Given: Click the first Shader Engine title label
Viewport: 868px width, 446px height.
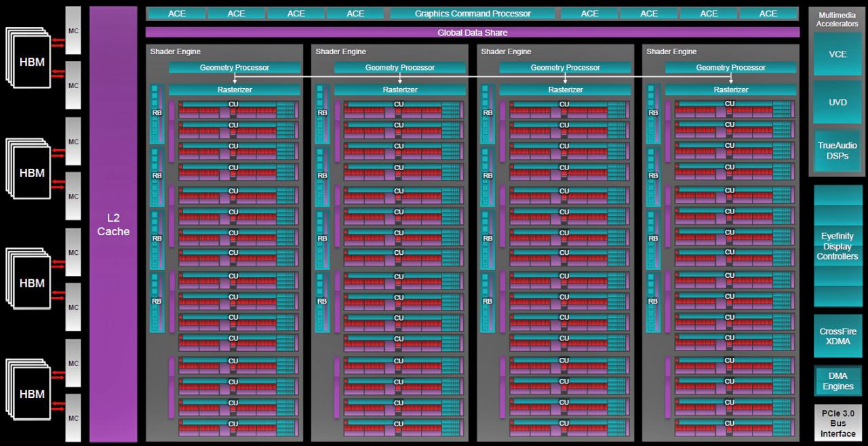Looking at the screenshot, I should pos(175,52).
